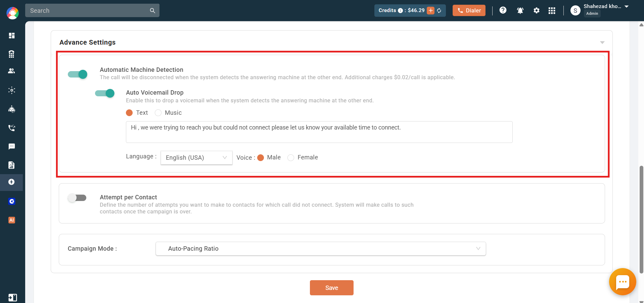Choose the Male voice option
Image resolution: width=644 pixels, height=303 pixels.
coord(261,158)
